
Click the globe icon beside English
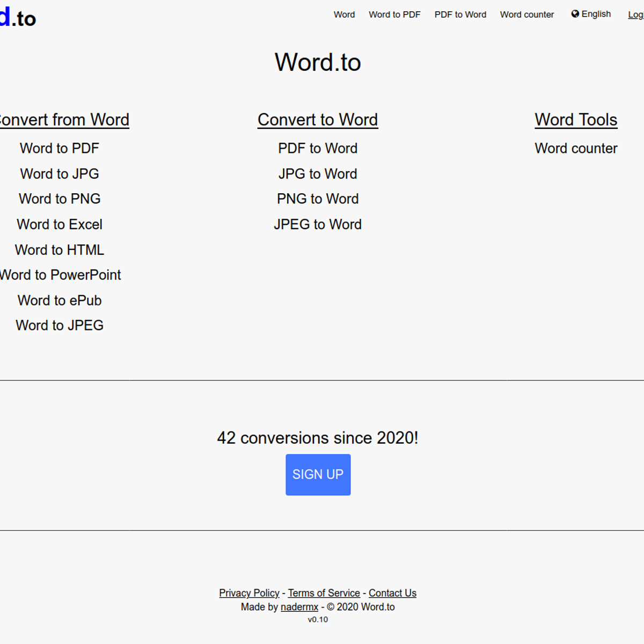pos(575,14)
